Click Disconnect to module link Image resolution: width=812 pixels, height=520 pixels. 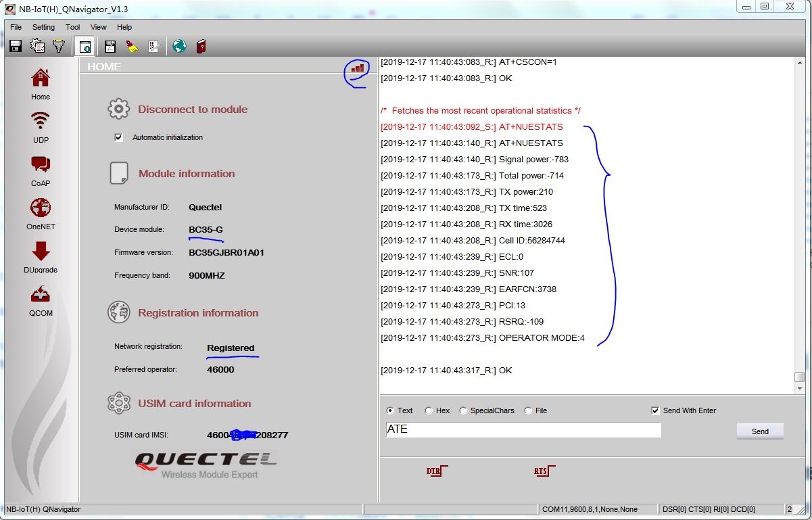193,109
